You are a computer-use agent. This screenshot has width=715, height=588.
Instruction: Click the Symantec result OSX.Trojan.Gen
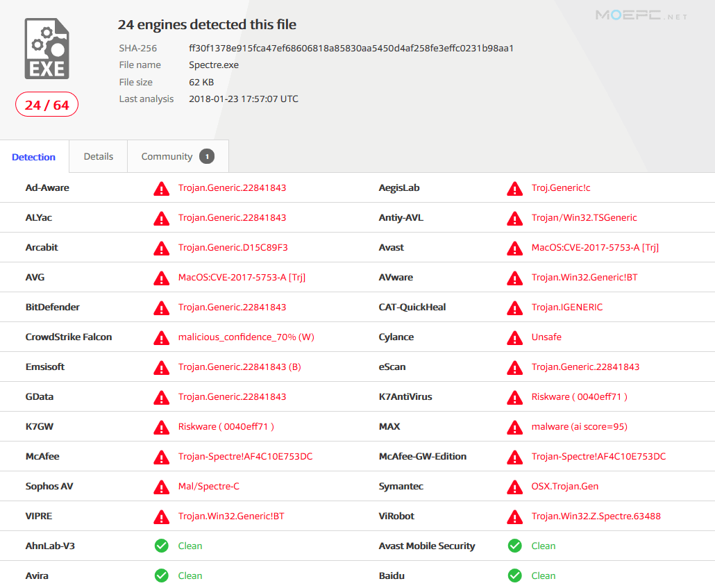tap(565, 486)
